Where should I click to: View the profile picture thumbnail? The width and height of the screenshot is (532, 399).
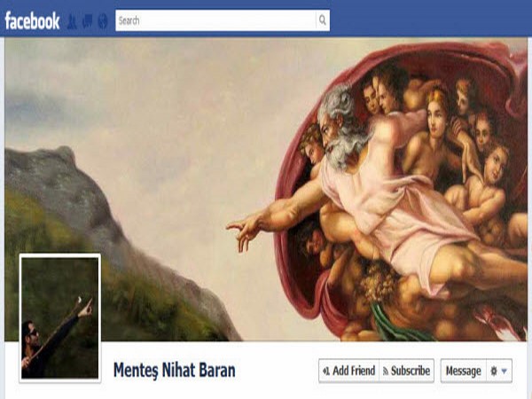click(x=60, y=318)
